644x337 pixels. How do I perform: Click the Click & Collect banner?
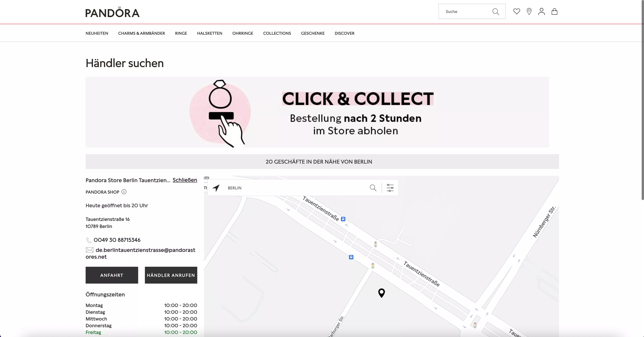click(x=317, y=112)
